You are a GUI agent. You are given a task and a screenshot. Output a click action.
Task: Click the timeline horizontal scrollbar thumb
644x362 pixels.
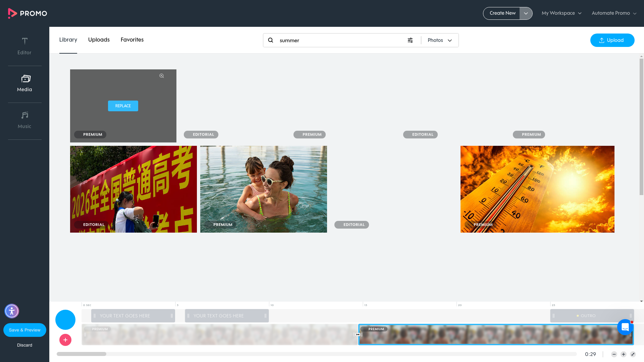click(x=82, y=354)
